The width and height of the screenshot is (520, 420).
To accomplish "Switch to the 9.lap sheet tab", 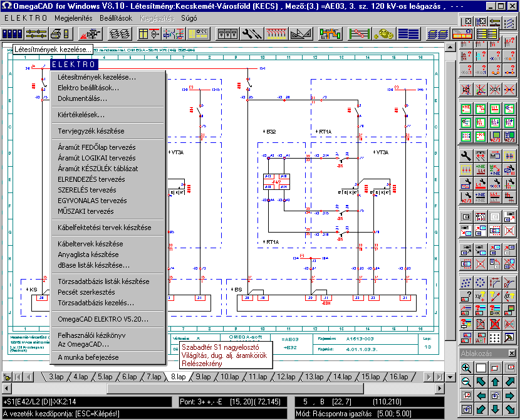I will tap(203, 377).
